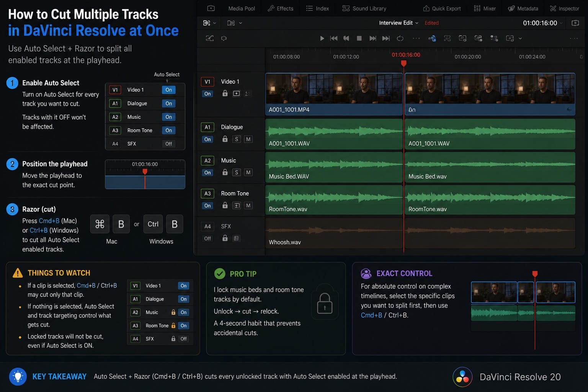This screenshot has width=588, height=392.
Task: Click the V1 destination badge on Video 1
Action: click(207, 82)
